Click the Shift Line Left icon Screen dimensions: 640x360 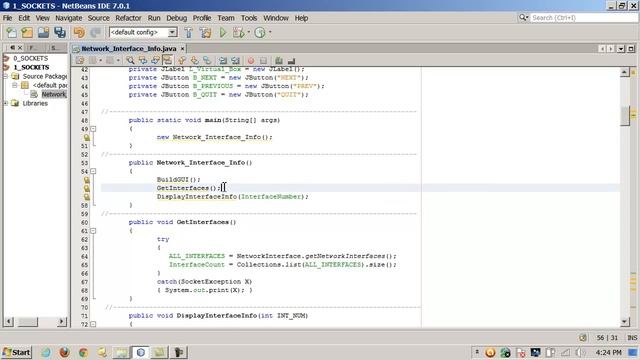(223, 60)
